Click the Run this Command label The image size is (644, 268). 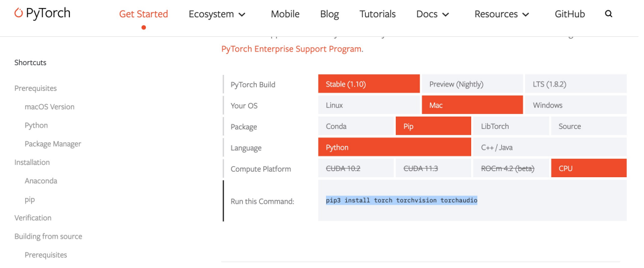coord(262,201)
